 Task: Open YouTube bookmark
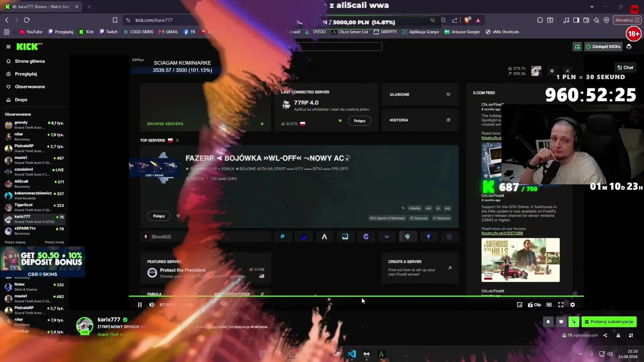(31, 32)
